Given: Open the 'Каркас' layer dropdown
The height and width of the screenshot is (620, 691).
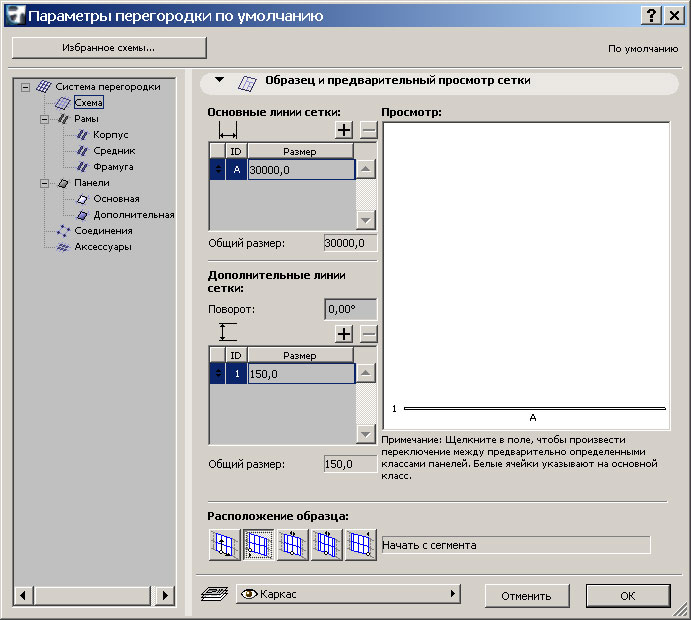Looking at the screenshot, I should pos(346,595).
